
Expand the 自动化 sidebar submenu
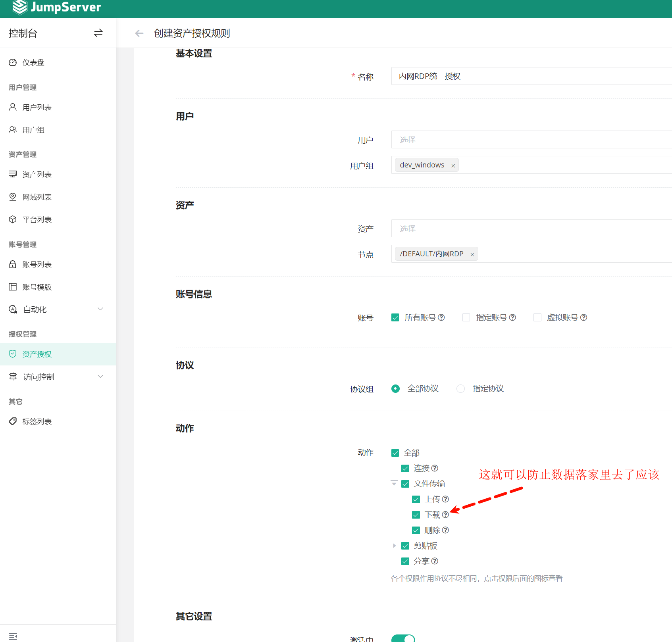(x=100, y=309)
